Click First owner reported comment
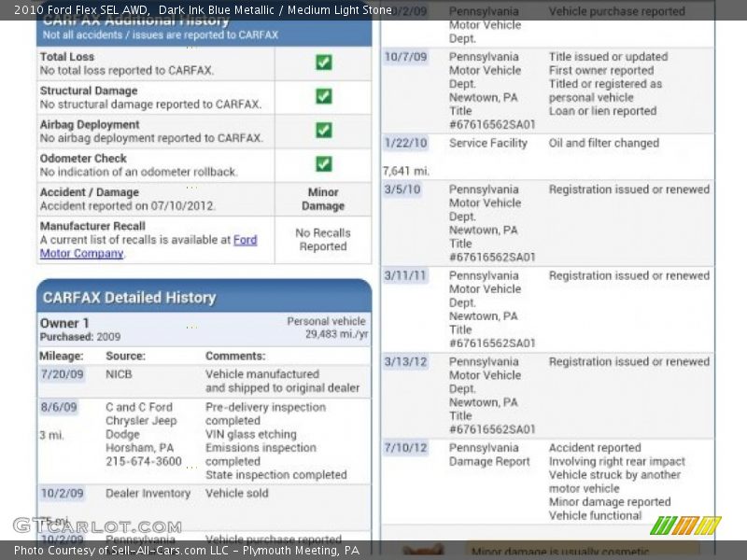 coord(601,71)
